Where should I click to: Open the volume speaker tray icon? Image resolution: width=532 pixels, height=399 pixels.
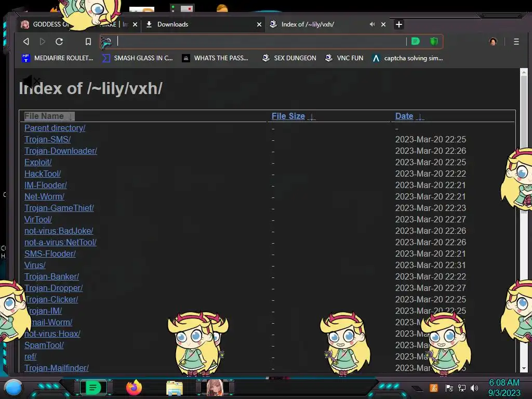474,388
